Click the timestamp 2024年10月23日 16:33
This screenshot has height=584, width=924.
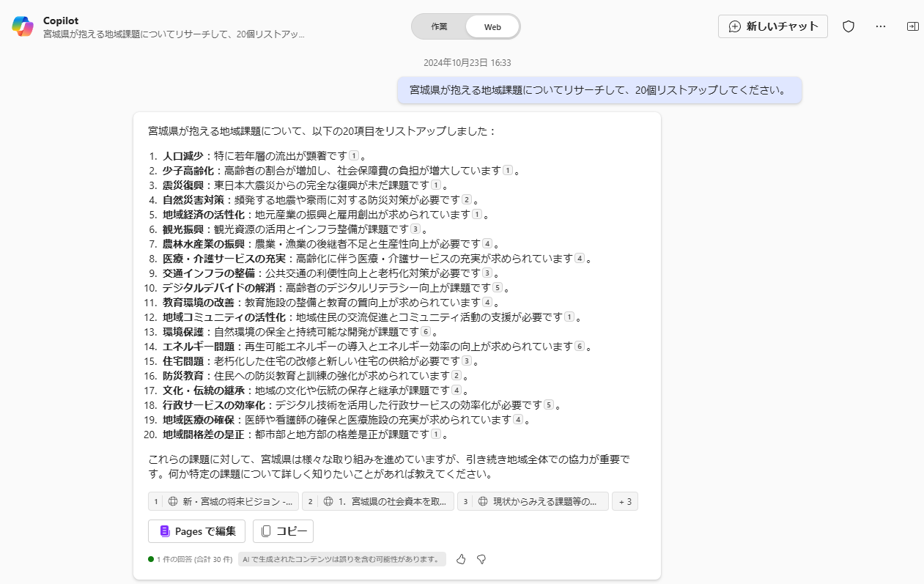click(x=467, y=62)
